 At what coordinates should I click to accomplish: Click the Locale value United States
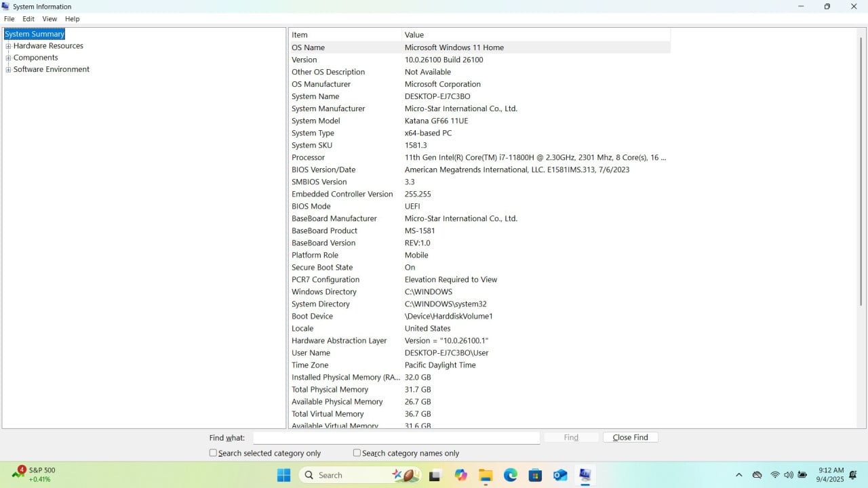coord(427,328)
